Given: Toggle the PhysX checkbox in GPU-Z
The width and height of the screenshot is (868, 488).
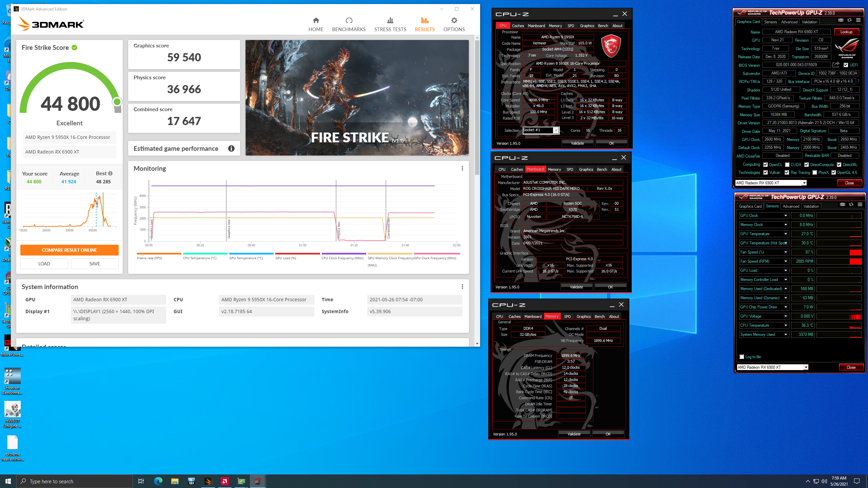Looking at the screenshot, I should pyautogui.click(x=814, y=172).
